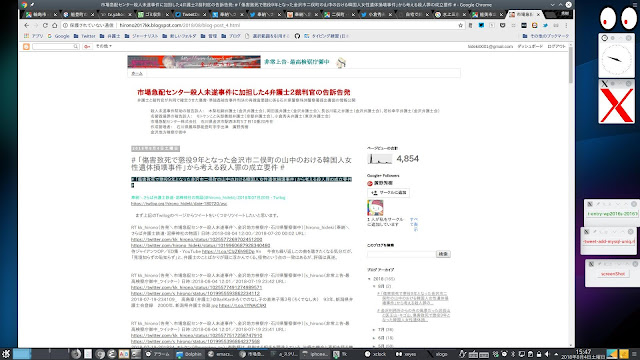This screenshot has height=360, width=640.
Task: Click Chrome's home icon
Action: coord(54,25)
